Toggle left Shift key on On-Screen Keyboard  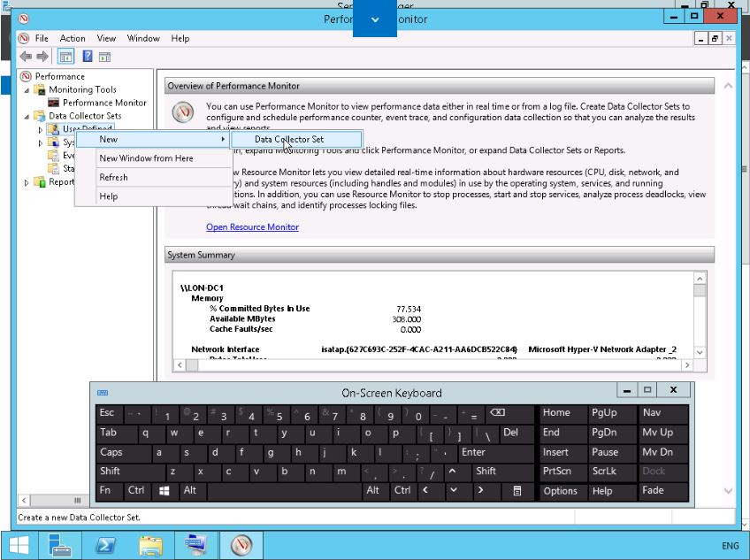click(129, 472)
